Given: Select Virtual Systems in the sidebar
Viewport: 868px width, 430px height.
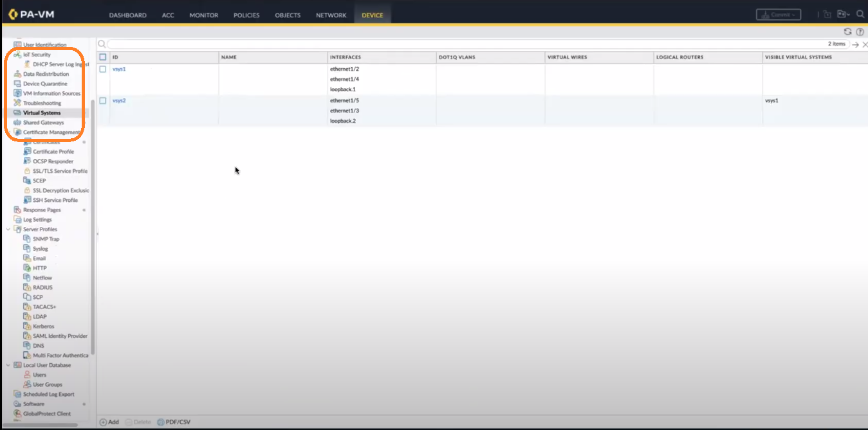Looking at the screenshot, I should 42,112.
